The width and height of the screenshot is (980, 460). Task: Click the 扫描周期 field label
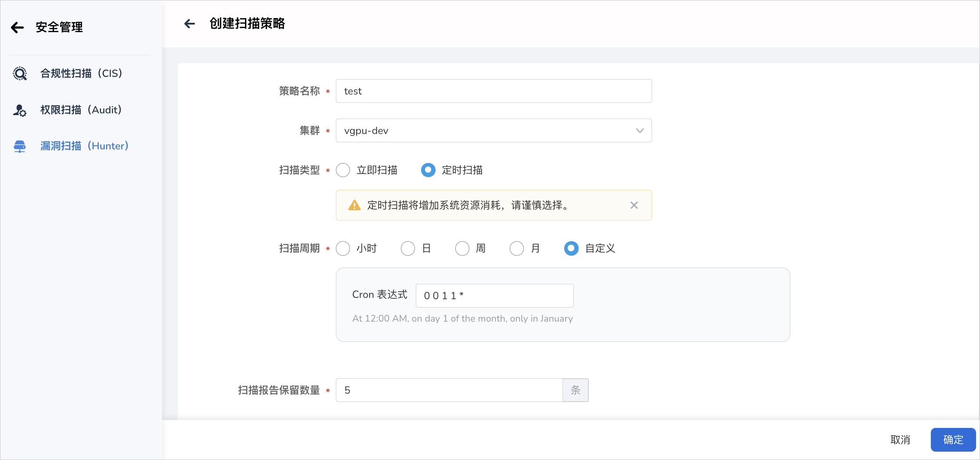pyautogui.click(x=299, y=248)
